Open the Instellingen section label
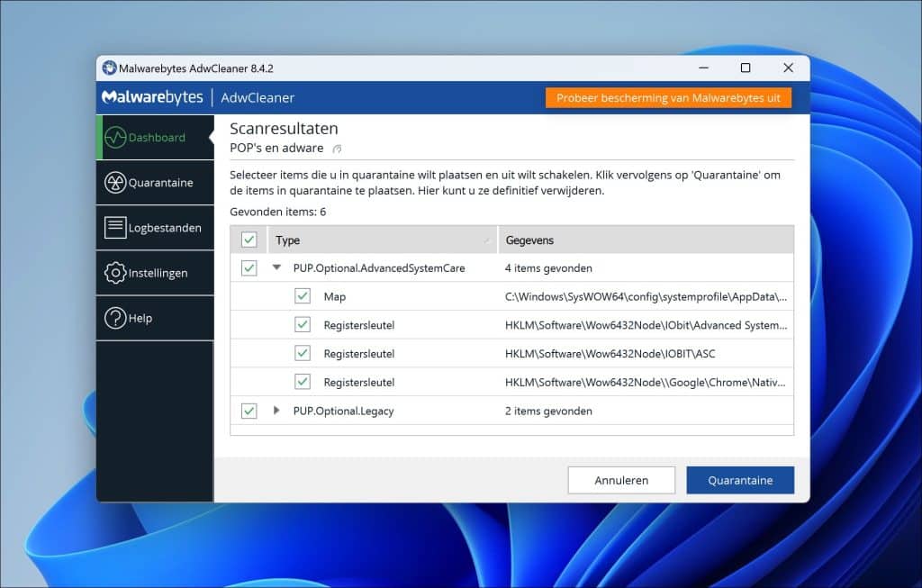This screenshot has width=922, height=588. point(158,274)
